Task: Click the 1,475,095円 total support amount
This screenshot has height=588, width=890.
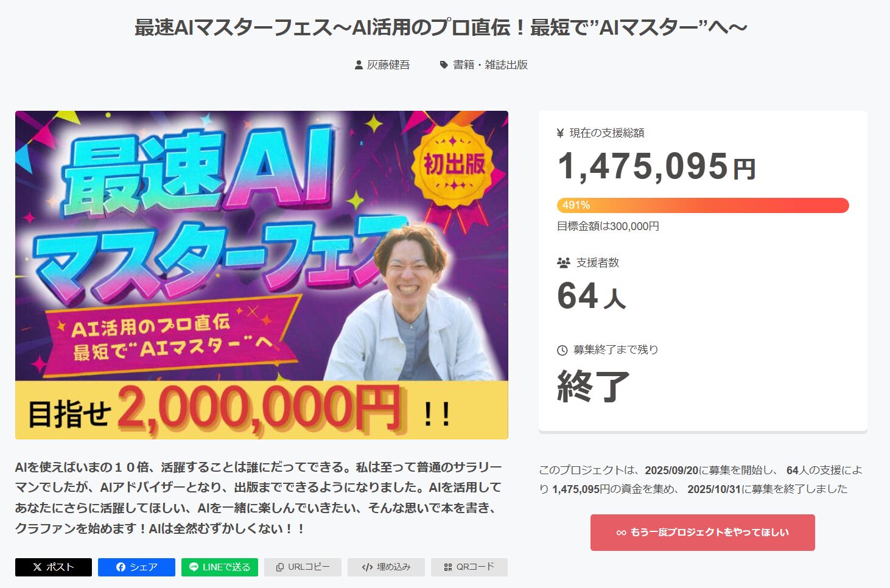Action: click(656, 167)
